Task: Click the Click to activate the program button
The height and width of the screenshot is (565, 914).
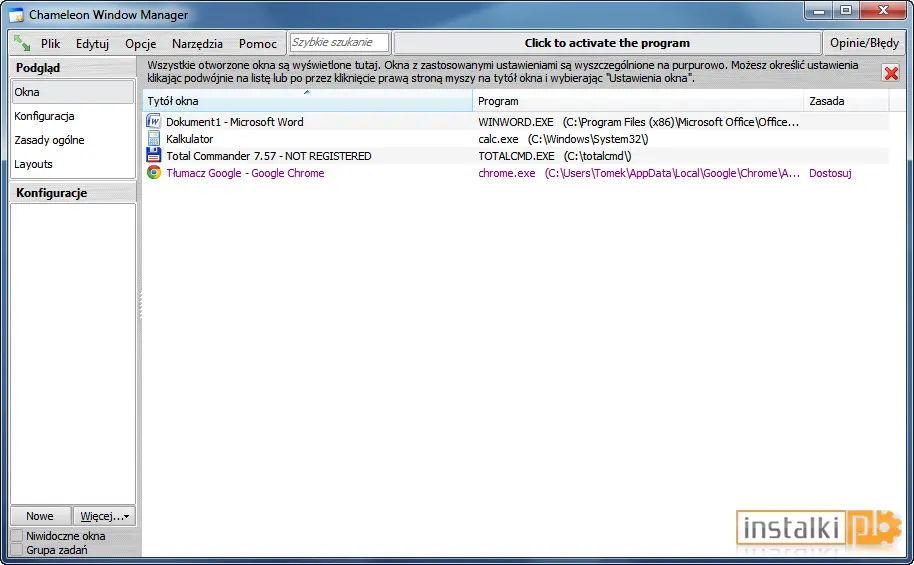Action: point(607,43)
